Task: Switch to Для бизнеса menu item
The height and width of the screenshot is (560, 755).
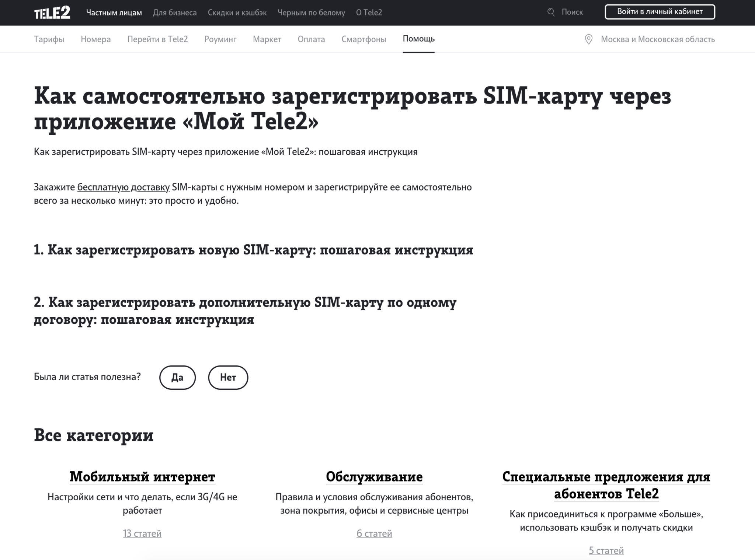Action: pos(175,13)
